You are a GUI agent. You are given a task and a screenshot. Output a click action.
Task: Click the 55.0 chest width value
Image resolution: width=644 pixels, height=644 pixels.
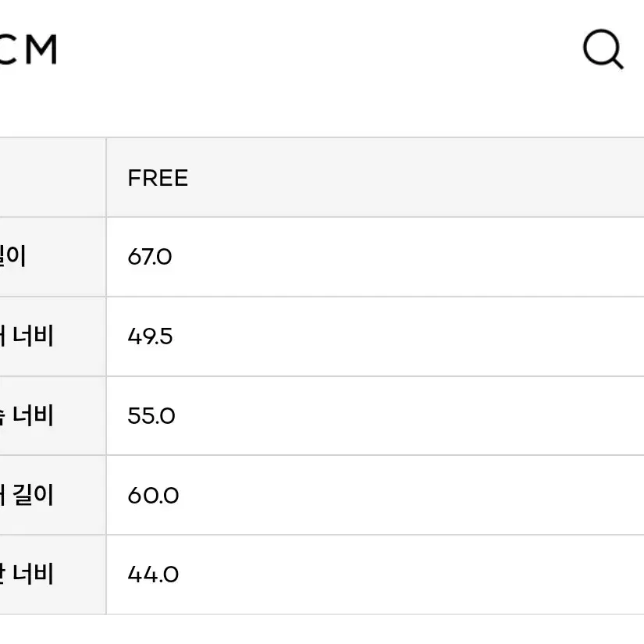151,415
